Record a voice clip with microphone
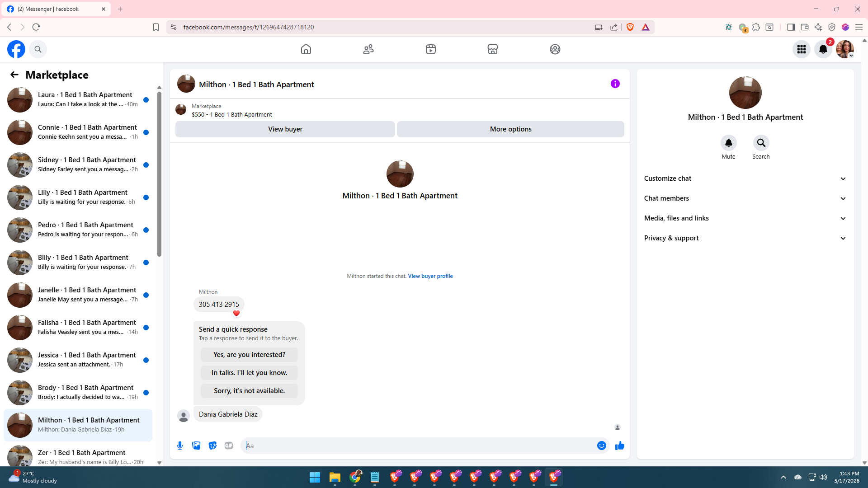The width and height of the screenshot is (868, 488). pos(180,446)
